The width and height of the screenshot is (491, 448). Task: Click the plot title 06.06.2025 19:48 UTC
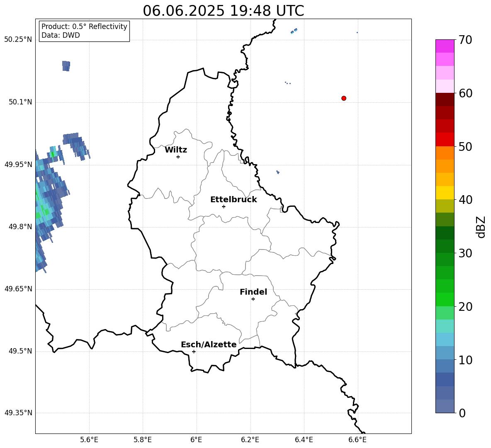tap(223, 11)
